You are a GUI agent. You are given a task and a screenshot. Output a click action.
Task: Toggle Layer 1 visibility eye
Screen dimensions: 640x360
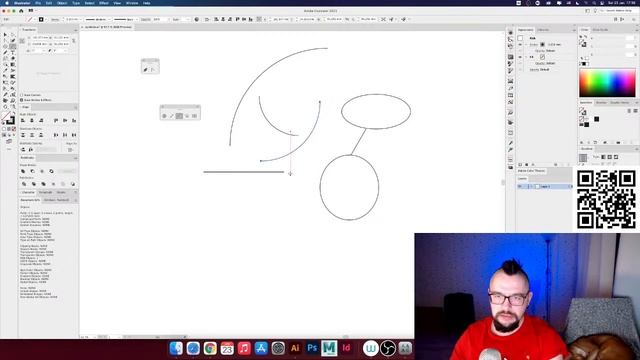click(520, 187)
